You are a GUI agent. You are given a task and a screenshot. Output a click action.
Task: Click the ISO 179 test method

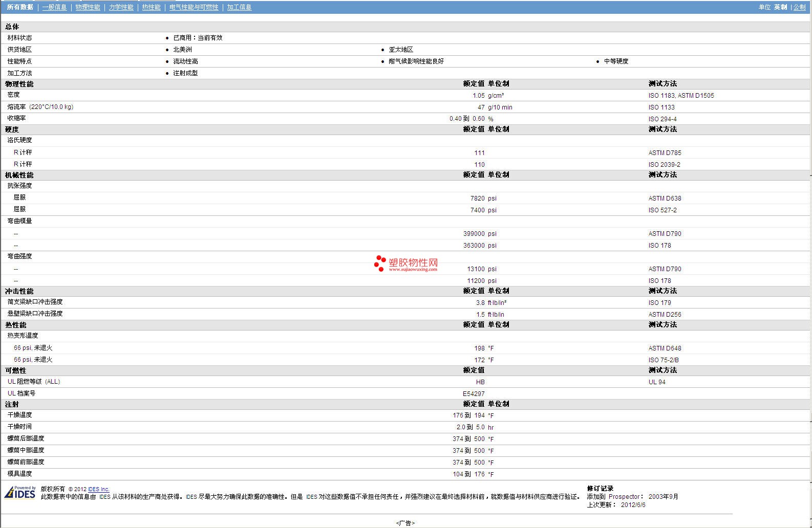click(659, 303)
